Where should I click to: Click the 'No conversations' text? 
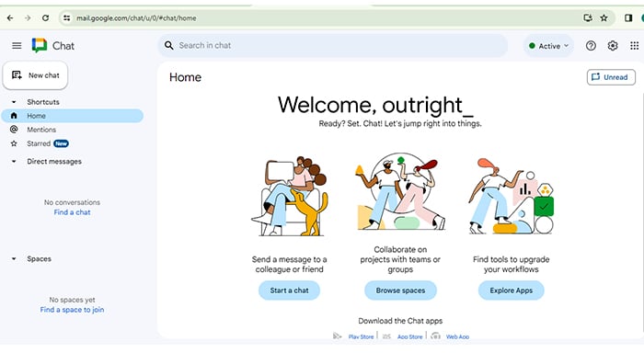72,202
